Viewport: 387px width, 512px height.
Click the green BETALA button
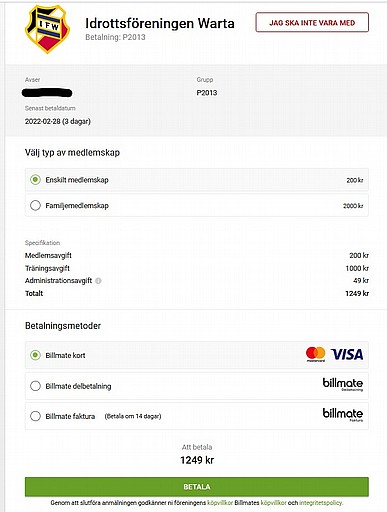tap(197, 487)
